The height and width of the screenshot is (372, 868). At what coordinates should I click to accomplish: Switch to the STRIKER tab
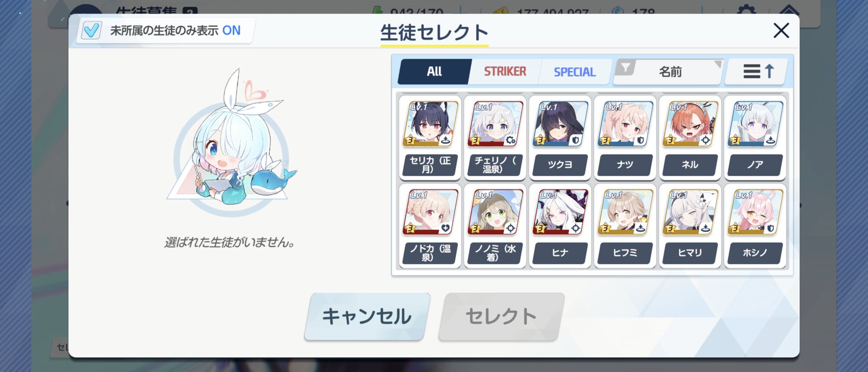[x=505, y=72]
